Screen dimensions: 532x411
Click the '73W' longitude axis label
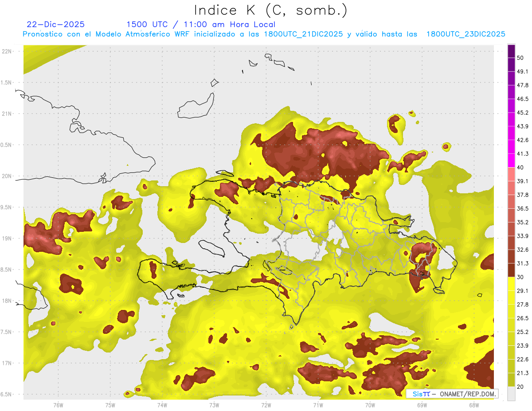[214, 405]
